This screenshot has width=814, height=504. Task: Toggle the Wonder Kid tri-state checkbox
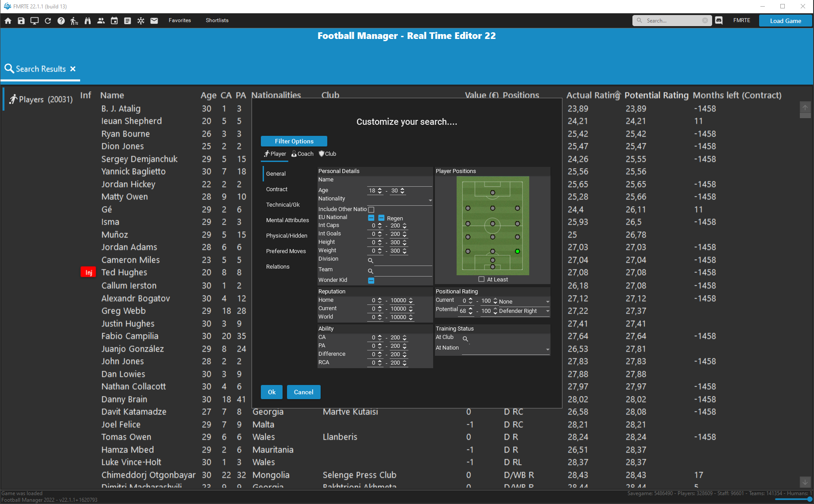click(371, 281)
